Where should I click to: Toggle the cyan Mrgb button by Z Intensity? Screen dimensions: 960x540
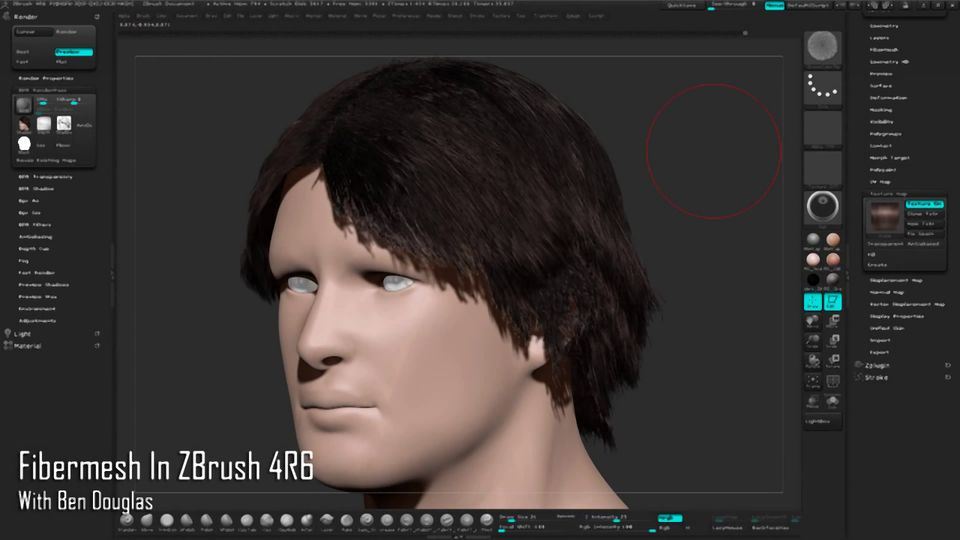tap(669, 518)
